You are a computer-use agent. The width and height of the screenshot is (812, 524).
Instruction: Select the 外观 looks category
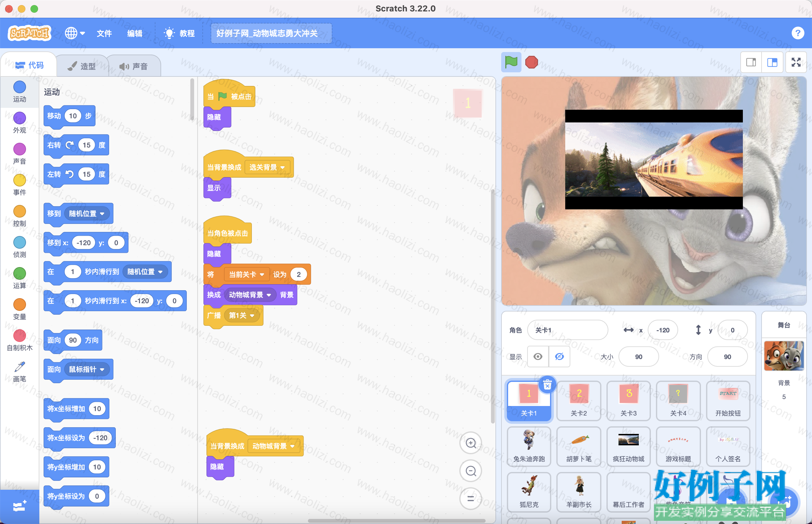coord(20,123)
